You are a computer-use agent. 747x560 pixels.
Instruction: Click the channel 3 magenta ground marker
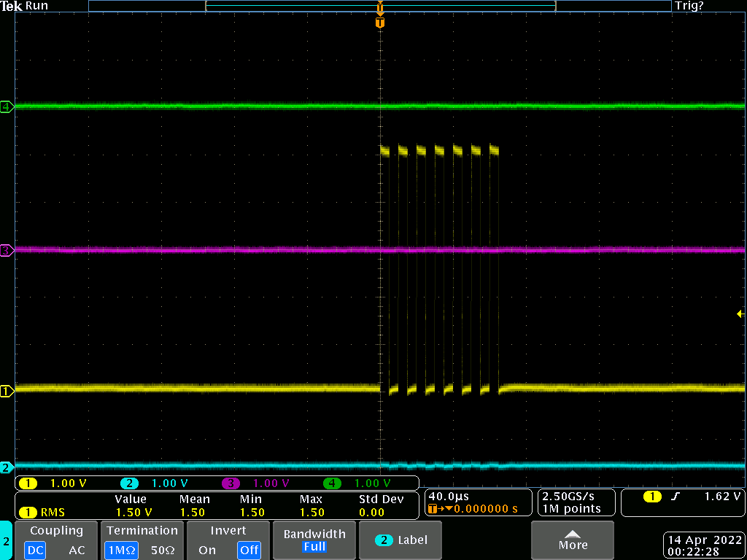(7, 251)
